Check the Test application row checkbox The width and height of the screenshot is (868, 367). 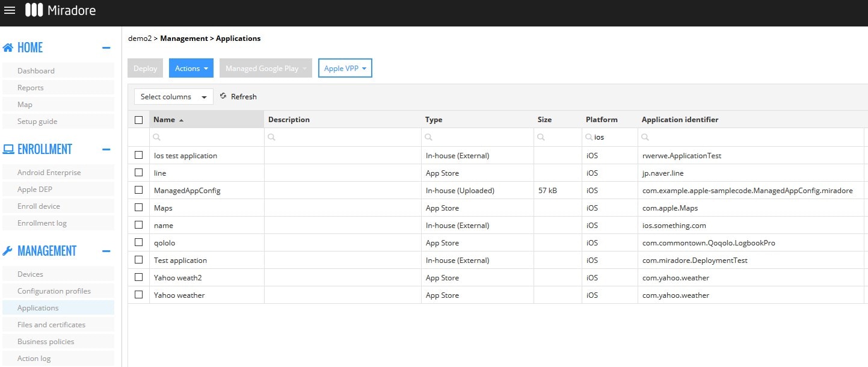(x=139, y=260)
